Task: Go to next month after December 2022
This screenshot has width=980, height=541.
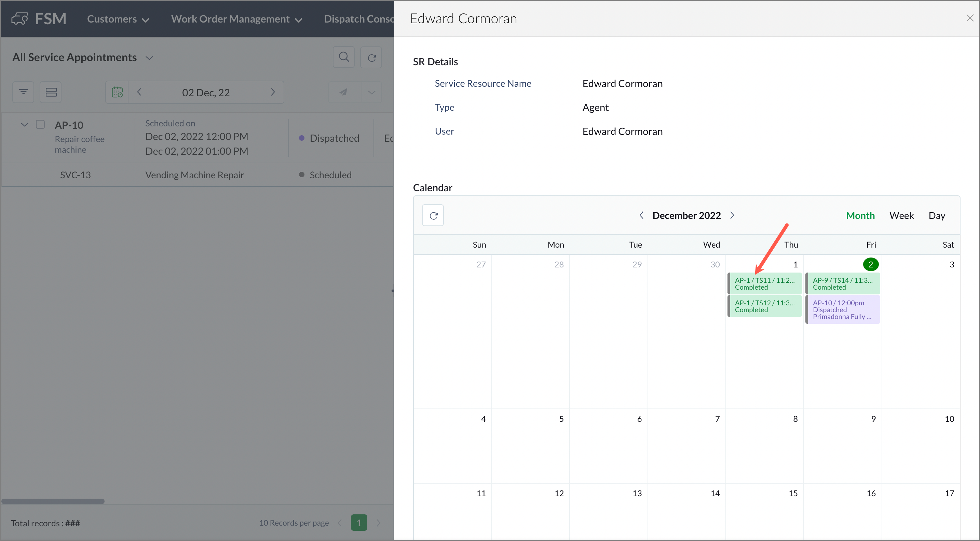Action: (732, 216)
